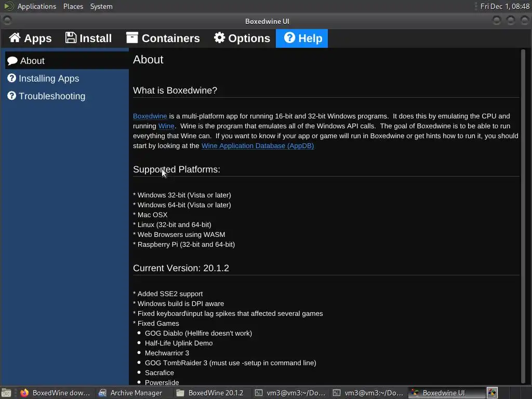Click the question mark Help icon
The height and width of the screenshot is (399, 532).
(x=289, y=37)
